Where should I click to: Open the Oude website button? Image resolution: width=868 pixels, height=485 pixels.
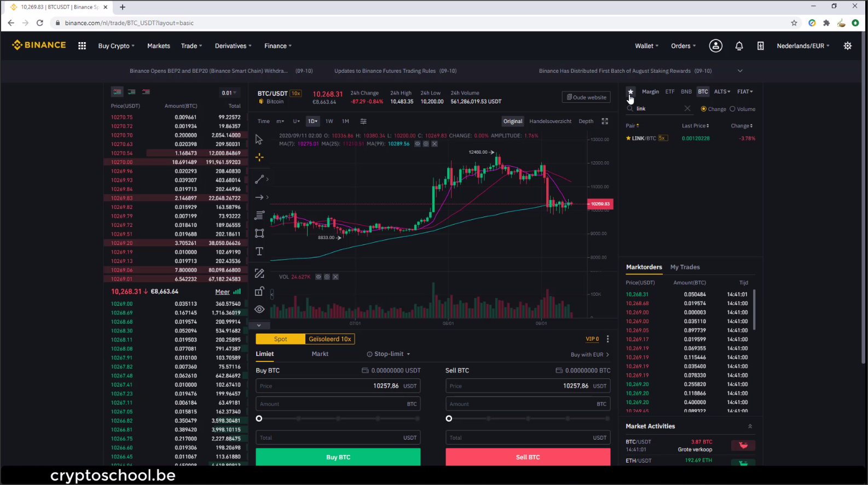[586, 97]
